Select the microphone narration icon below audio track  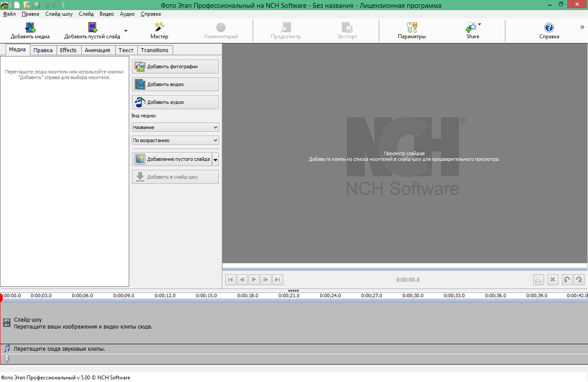(x=7, y=359)
